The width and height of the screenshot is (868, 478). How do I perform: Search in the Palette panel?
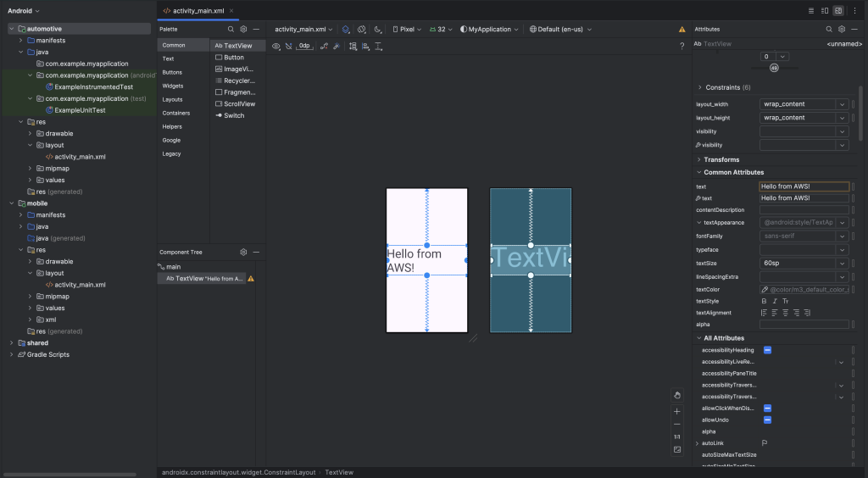tap(231, 29)
